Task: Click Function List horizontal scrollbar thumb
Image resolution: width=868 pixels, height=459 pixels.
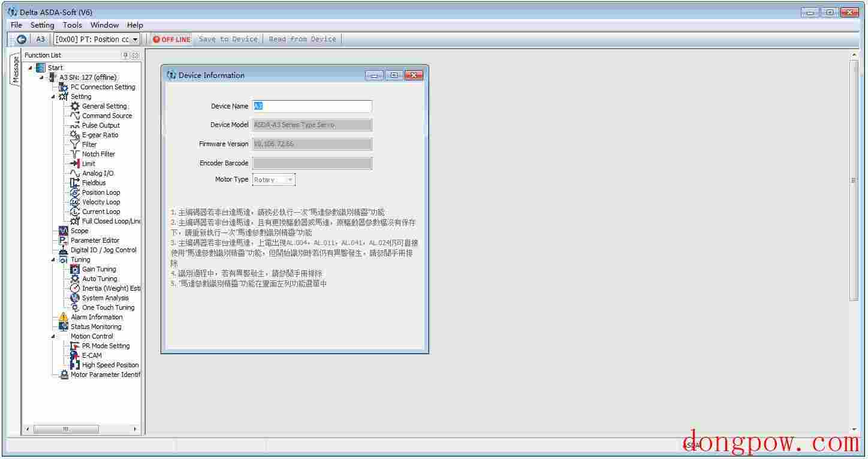Action: pyautogui.click(x=66, y=429)
